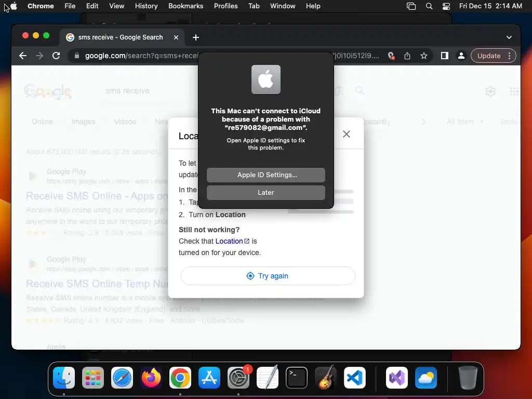
Task: Click the padlock site info icon
Action: (77, 56)
